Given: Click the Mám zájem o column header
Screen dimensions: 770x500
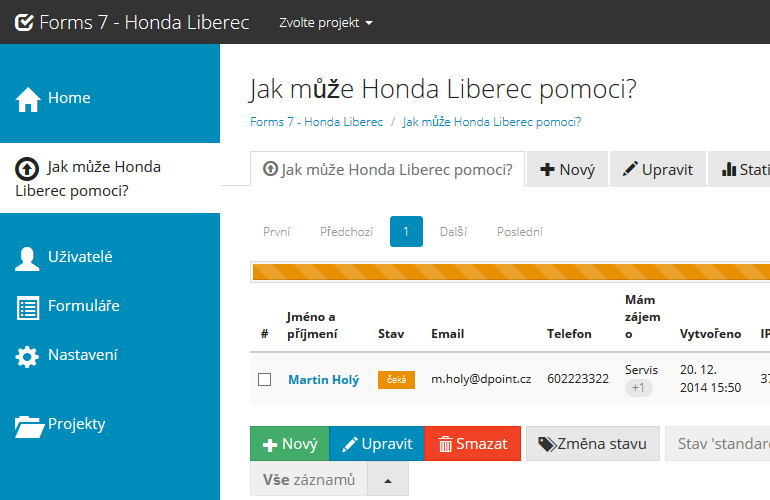Looking at the screenshot, I should [642, 317].
